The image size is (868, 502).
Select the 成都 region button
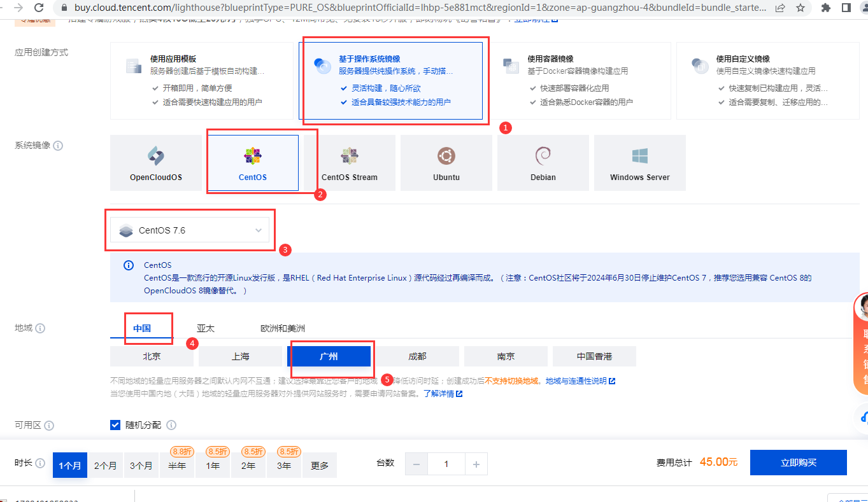click(417, 356)
